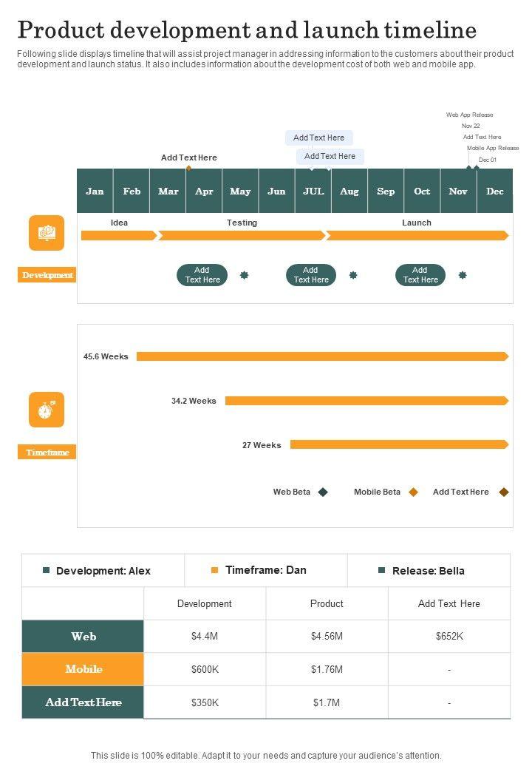Click the Development gear monitor icon
532x769 pixels.
tap(47, 233)
